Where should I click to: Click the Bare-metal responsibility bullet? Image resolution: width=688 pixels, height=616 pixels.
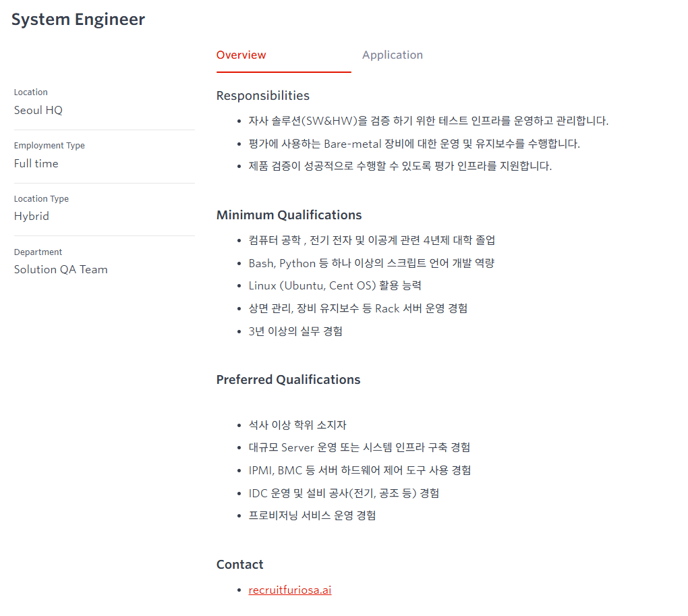[x=414, y=144]
